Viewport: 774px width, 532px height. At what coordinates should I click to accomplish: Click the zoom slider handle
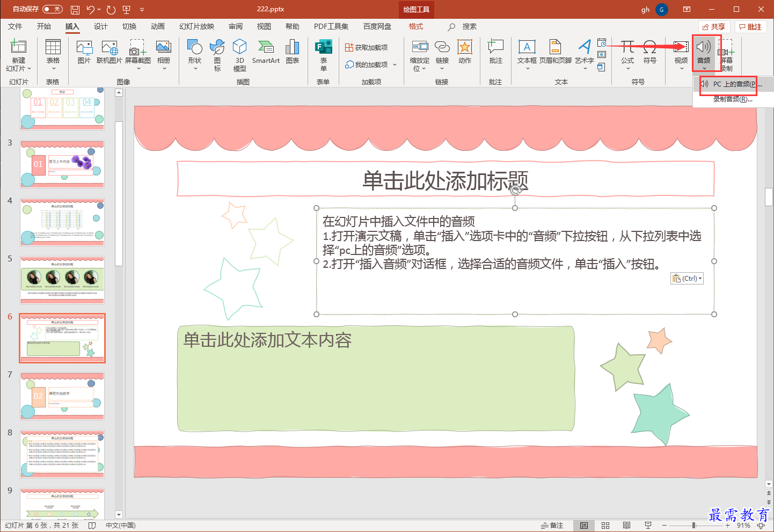tap(693, 526)
